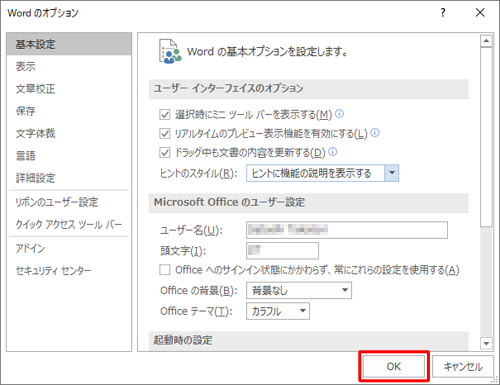Click the info icon beside リアルタイムのプレビュー option
Screen dimensions: 500x385
tap(375, 133)
